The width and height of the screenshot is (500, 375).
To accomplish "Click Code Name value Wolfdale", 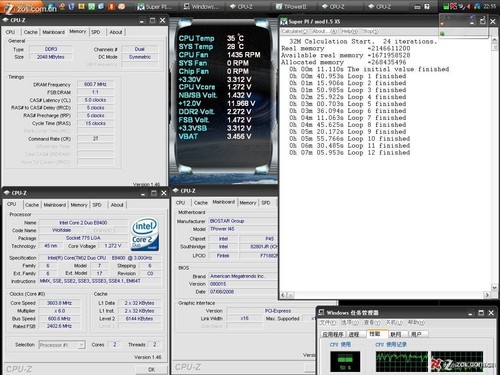I will point(61,230).
